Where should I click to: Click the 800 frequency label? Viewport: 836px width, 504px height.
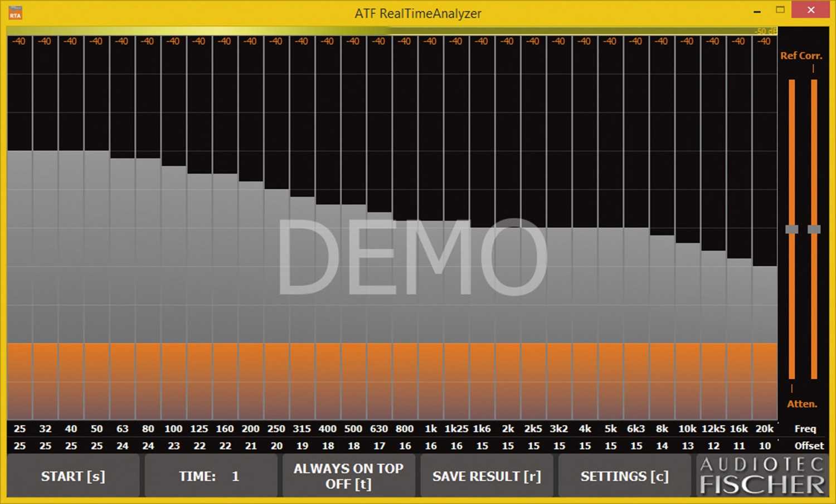pyautogui.click(x=405, y=429)
